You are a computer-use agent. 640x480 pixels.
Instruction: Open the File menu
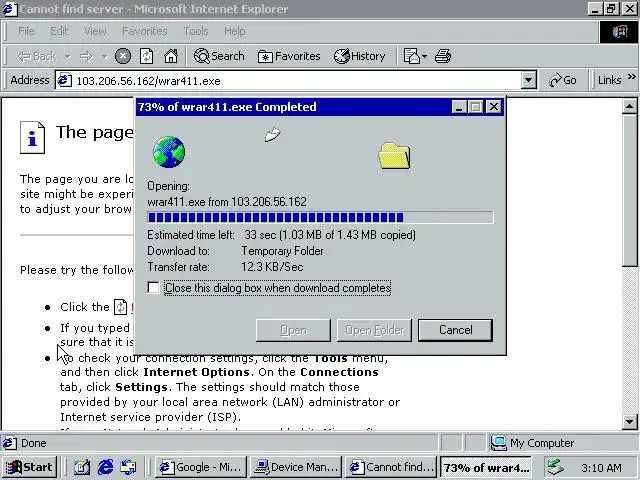coord(26,31)
